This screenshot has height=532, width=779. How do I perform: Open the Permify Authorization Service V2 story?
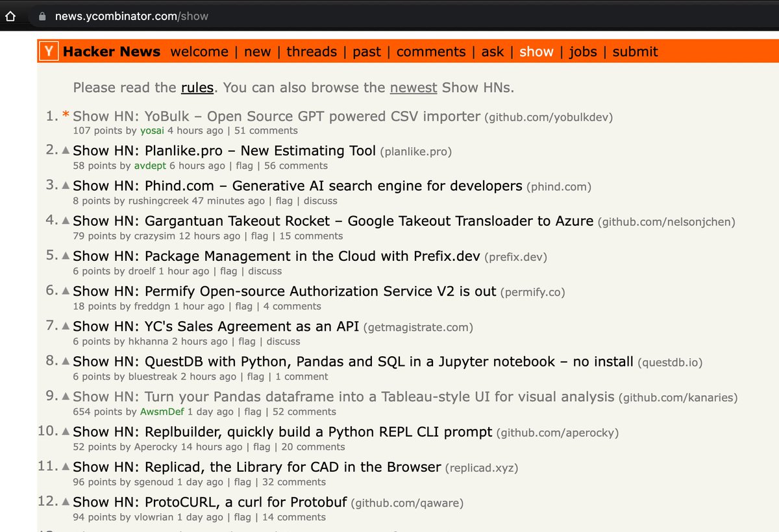[x=284, y=291]
